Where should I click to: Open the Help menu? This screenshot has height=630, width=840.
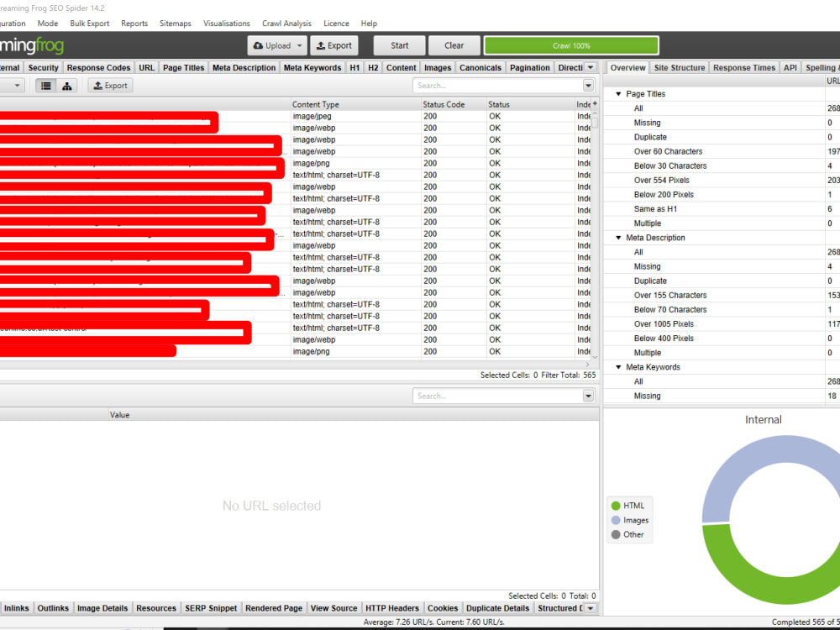(x=369, y=24)
